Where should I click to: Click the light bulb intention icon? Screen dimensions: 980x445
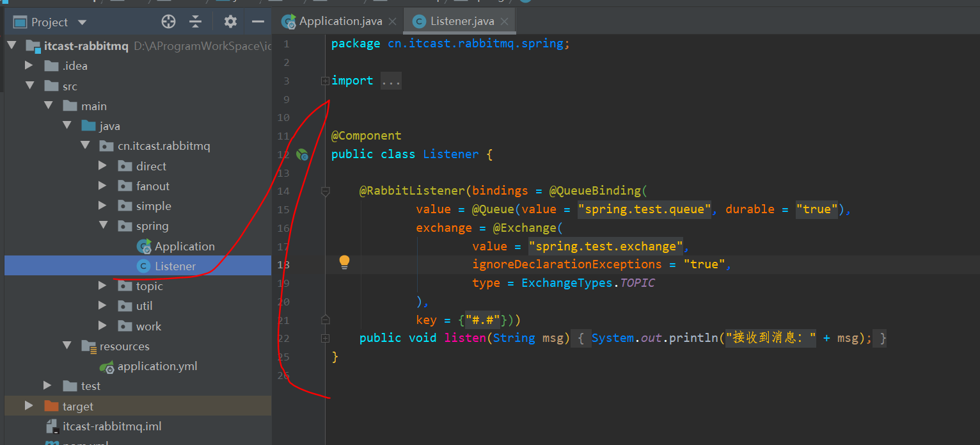[344, 262]
